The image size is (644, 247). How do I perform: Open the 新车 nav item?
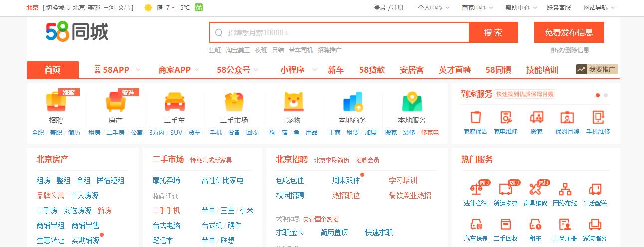pyautogui.click(x=336, y=70)
